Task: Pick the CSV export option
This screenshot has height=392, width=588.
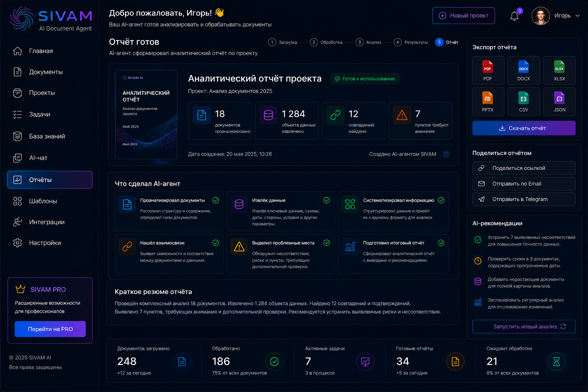Action: 524,101
